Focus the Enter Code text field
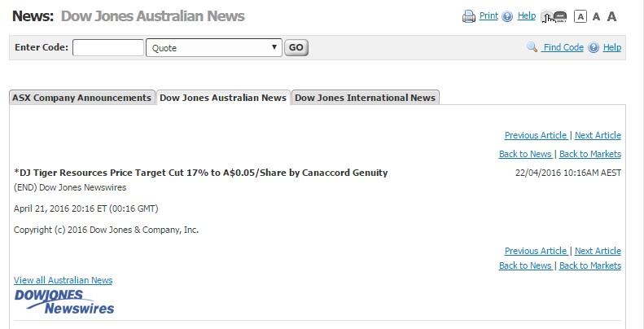The width and height of the screenshot is (644, 329). [108, 48]
